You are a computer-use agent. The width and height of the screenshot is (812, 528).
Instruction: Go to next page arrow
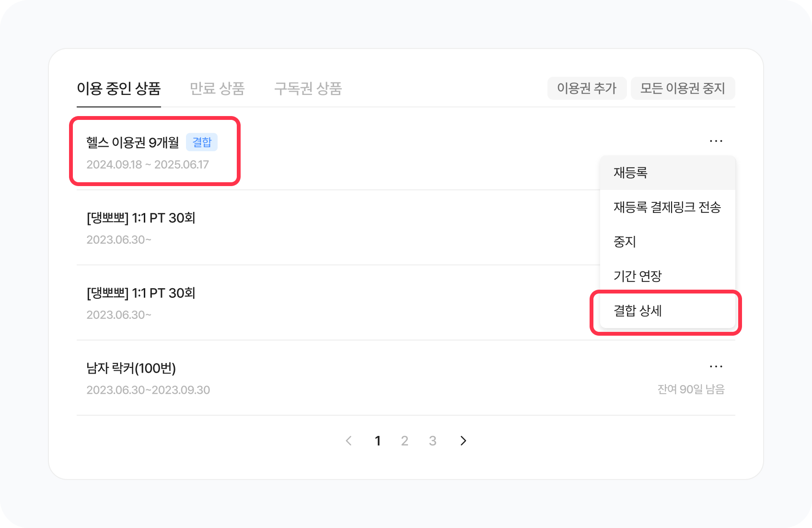point(463,441)
